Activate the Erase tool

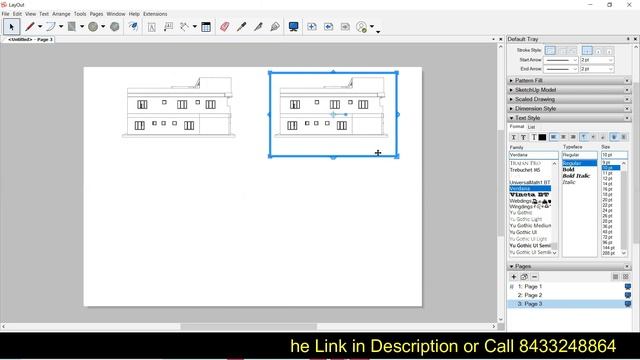click(x=224, y=27)
